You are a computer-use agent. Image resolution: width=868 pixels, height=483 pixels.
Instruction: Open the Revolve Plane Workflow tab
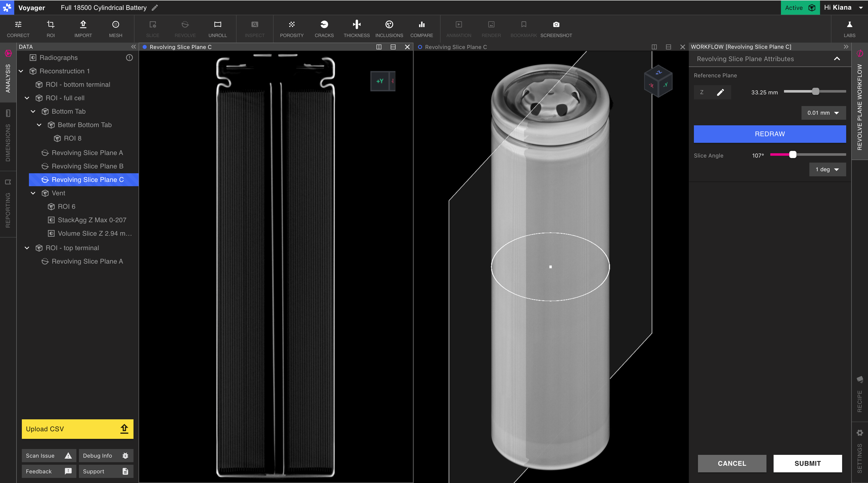pyautogui.click(x=860, y=101)
